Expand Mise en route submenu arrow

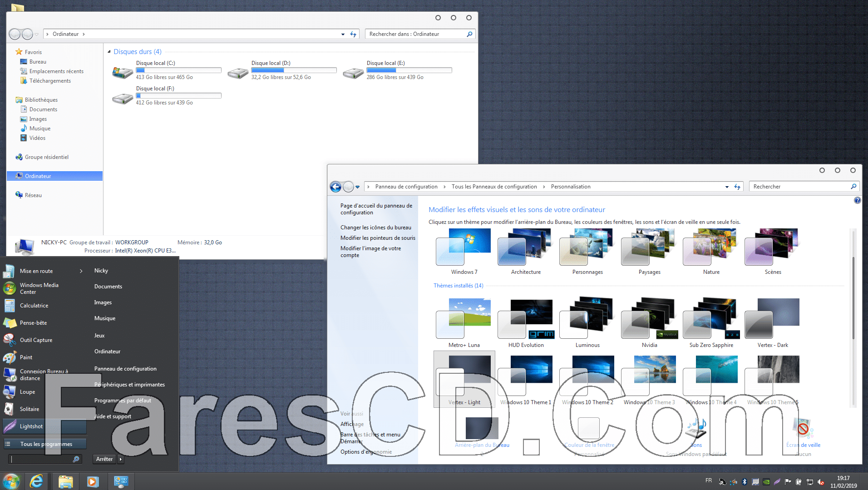tap(81, 271)
